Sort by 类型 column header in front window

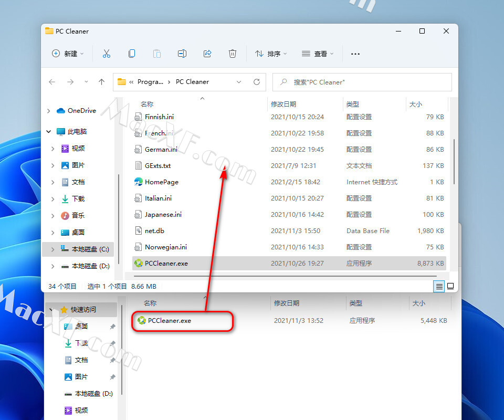353,104
